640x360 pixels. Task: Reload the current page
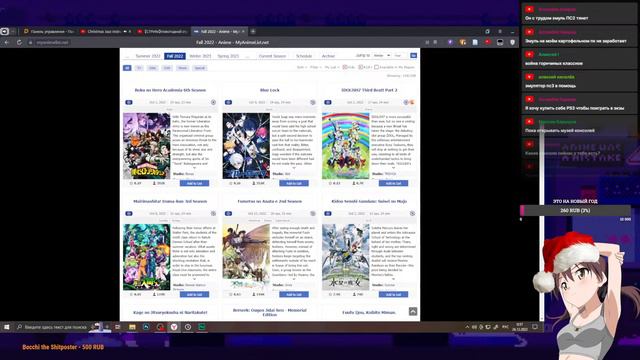[19, 42]
